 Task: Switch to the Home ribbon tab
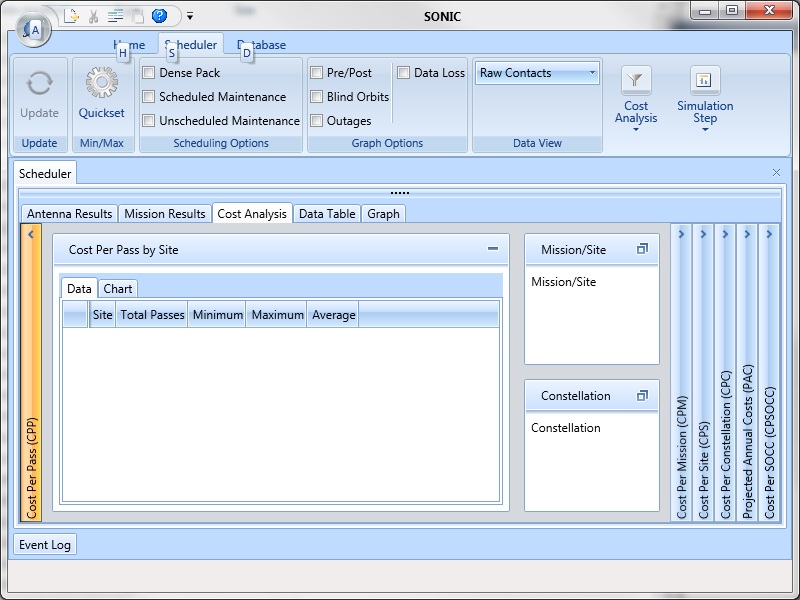pyautogui.click(x=129, y=45)
